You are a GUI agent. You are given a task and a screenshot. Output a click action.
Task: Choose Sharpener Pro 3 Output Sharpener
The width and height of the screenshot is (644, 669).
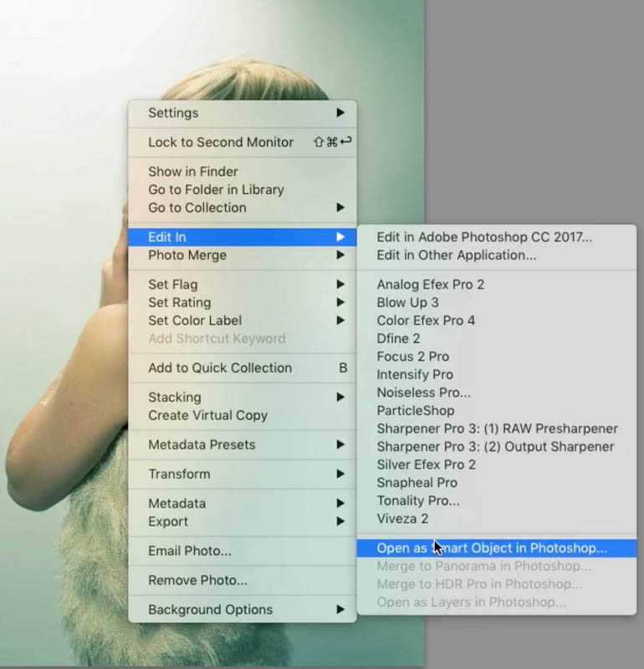point(496,447)
